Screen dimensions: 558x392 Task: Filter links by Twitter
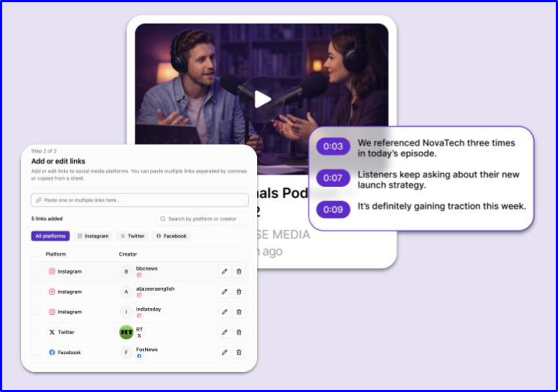[x=132, y=236]
